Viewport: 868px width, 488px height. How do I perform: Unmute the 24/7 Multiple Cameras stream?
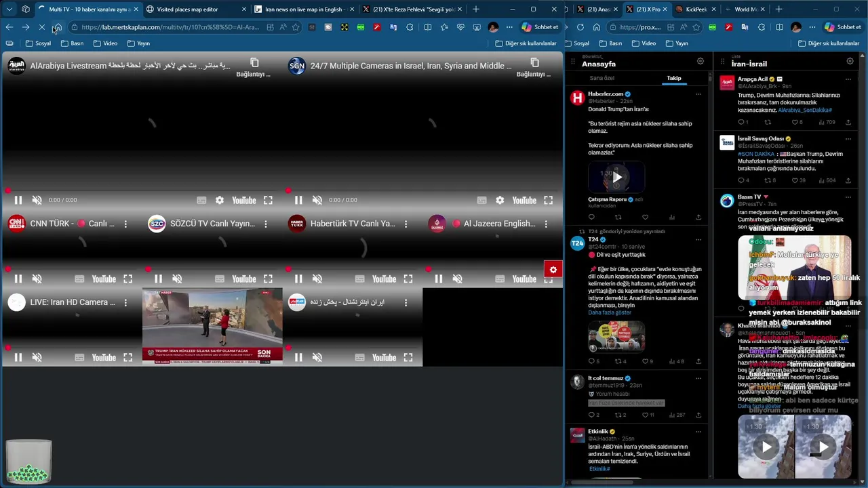click(317, 200)
